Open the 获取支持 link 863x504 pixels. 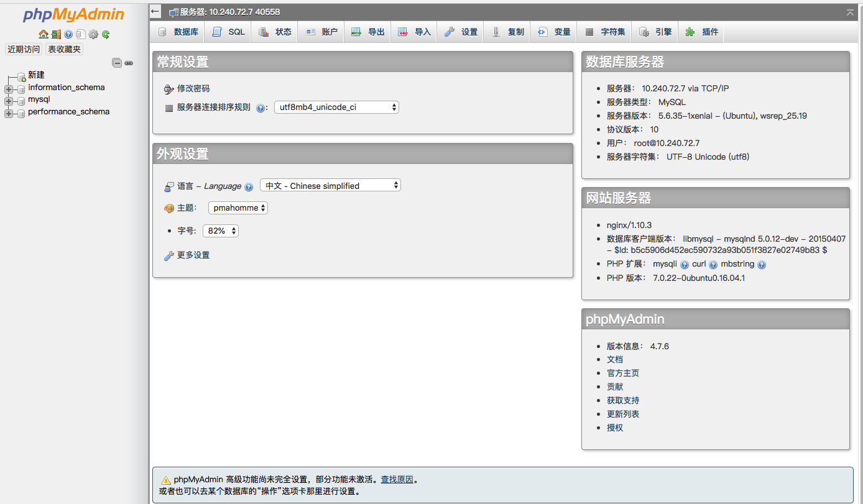[623, 401]
